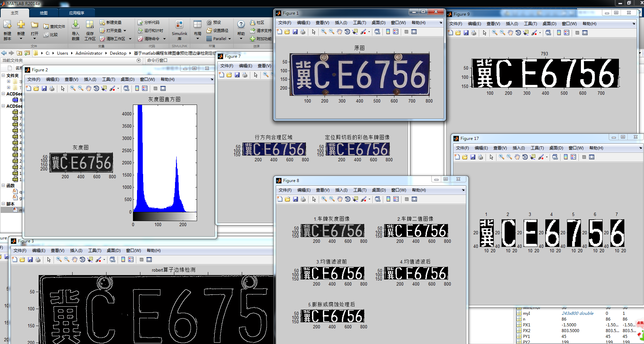Click the 分析代码 analyze code icon
Image resolution: width=644 pixels, height=344 pixels.
tap(140, 22)
